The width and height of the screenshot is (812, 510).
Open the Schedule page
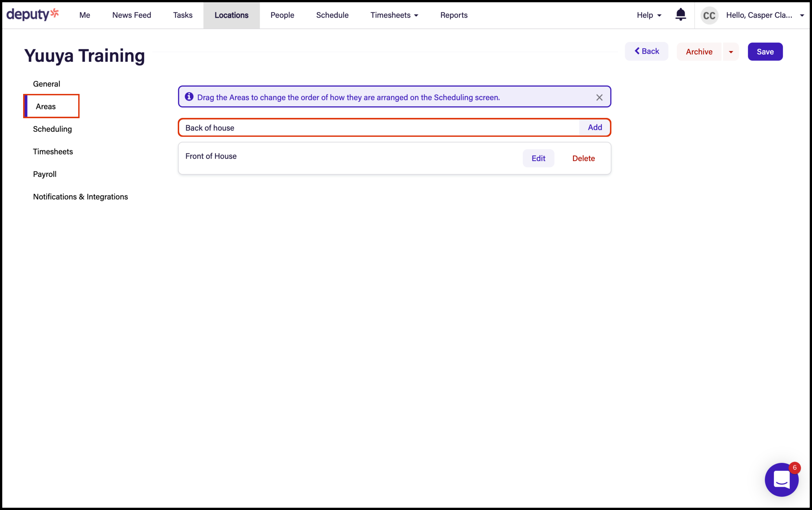[x=332, y=15]
